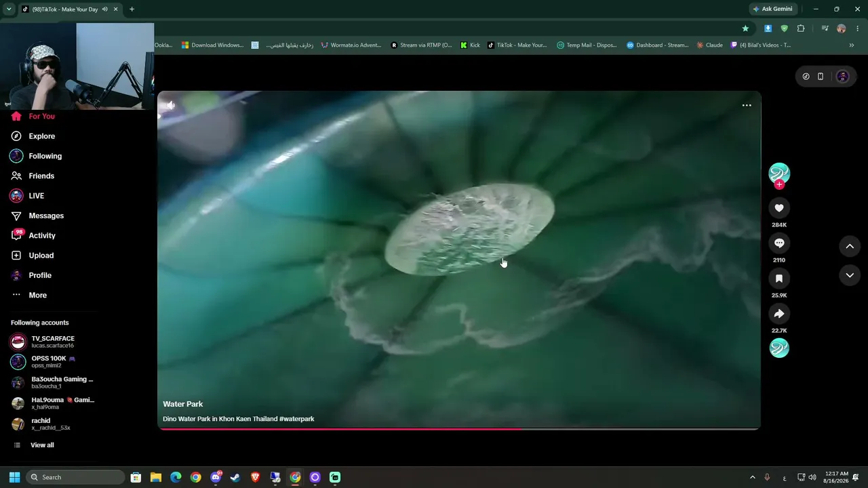Open the green shield extension
The height and width of the screenshot is (488, 868).
[x=785, y=28]
